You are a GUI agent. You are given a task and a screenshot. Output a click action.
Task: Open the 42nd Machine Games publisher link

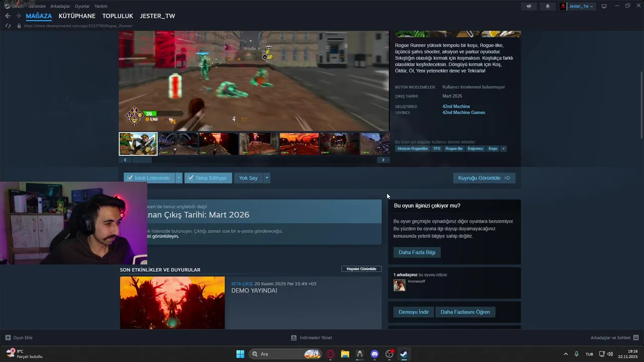[x=464, y=113]
